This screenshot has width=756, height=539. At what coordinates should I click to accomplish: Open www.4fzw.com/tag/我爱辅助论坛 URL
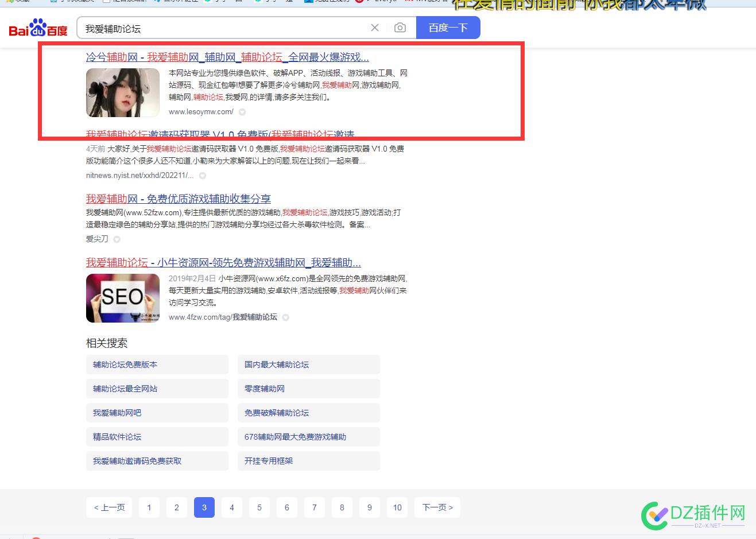click(x=223, y=317)
